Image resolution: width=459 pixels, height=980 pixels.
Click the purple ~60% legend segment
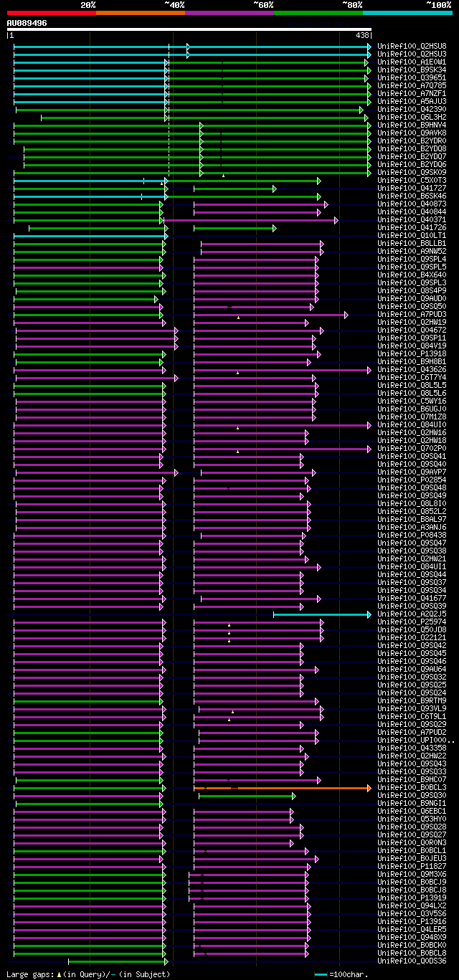[229, 13]
